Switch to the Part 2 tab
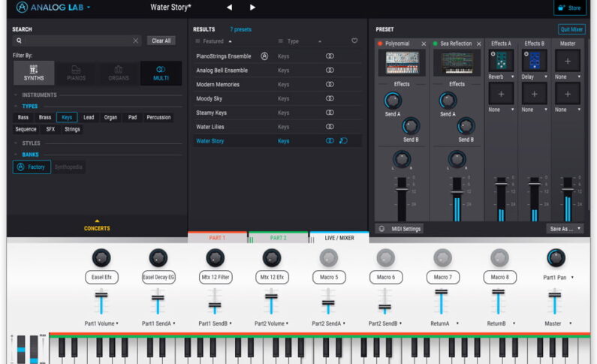Image resolution: width=597 pixels, height=364 pixels. 279,238
